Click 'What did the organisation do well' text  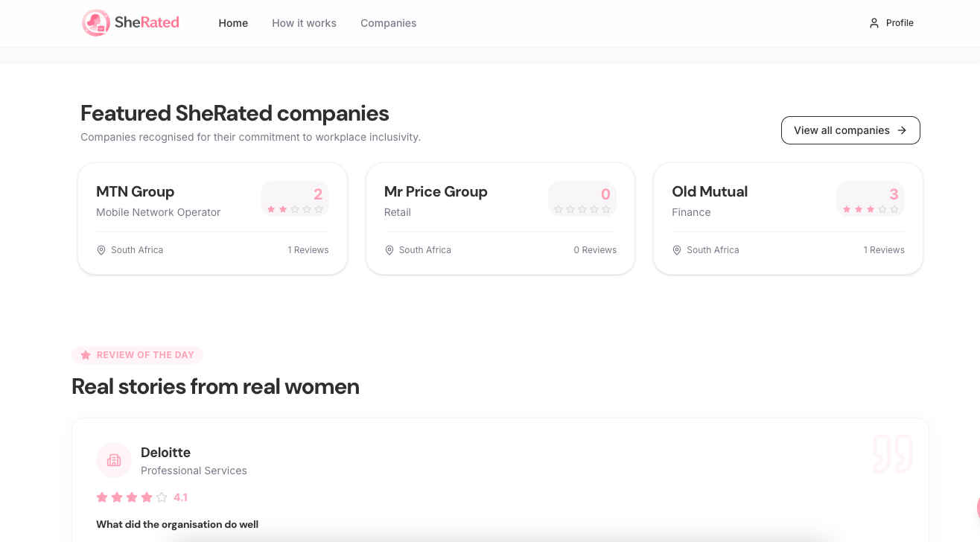(177, 524)
